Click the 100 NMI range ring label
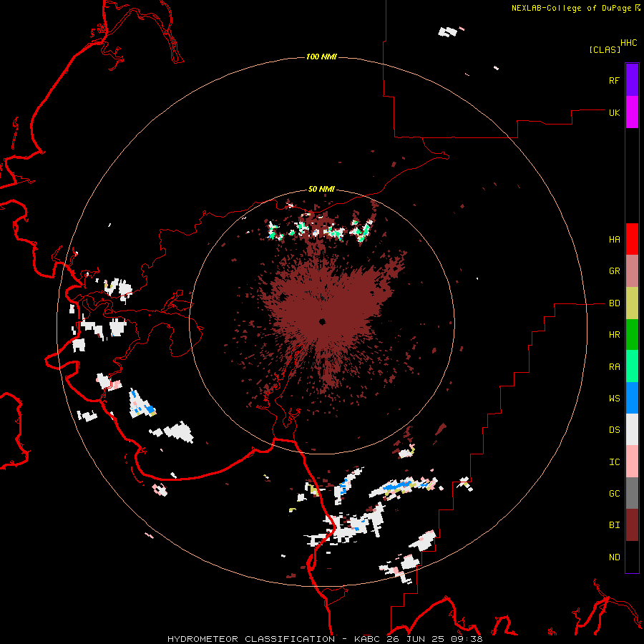Screen dimensions: 644x644 pyautogui.click(x=321, y=57)
